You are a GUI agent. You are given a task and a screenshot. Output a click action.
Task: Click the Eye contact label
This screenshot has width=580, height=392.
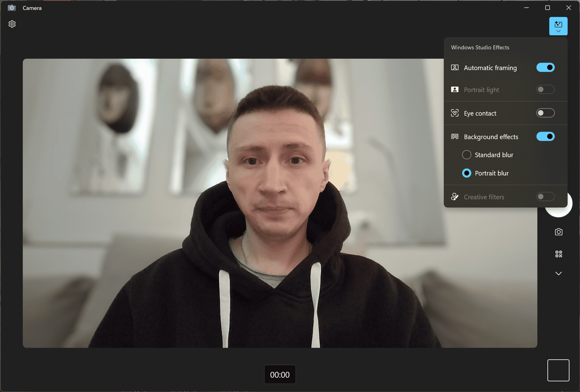tap(480, 113)
